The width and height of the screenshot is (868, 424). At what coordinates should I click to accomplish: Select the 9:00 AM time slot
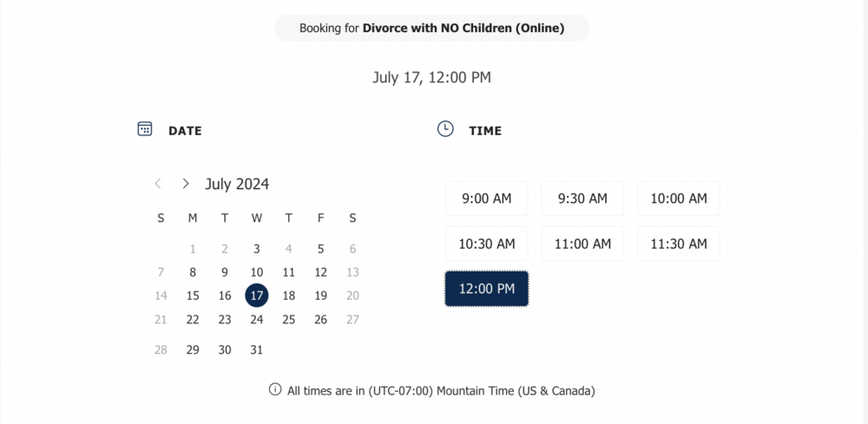[487, 199]
